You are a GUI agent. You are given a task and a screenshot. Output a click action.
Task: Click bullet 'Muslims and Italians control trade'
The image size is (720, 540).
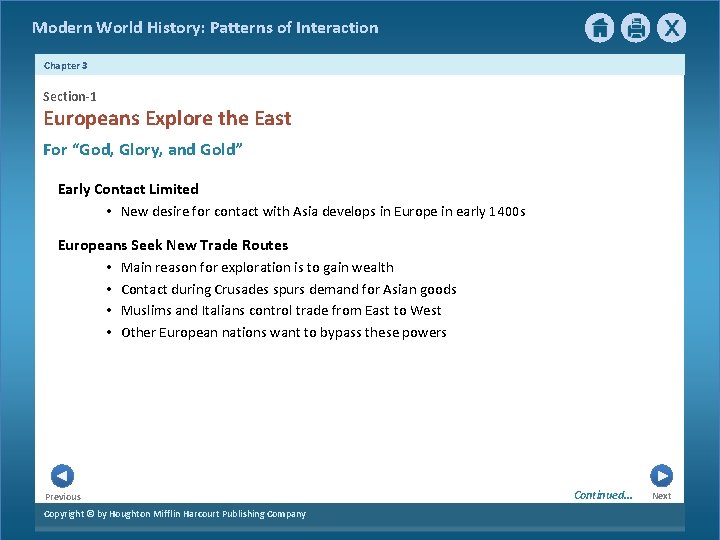281,310
